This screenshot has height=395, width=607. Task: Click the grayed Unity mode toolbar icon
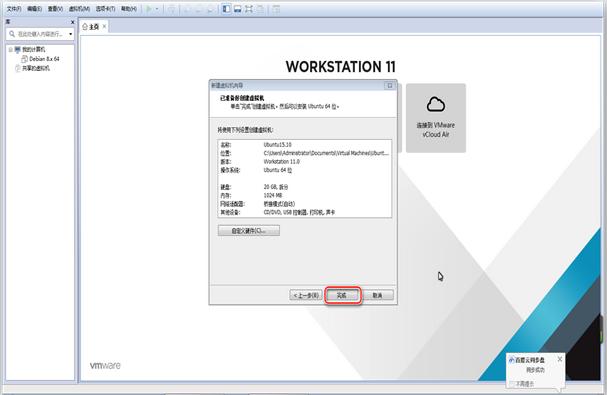click(261, 9)
